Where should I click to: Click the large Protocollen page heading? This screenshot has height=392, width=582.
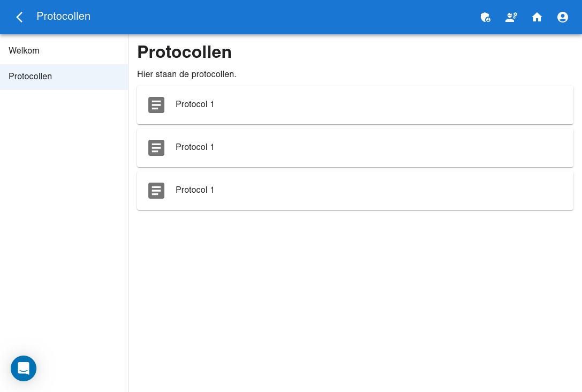[x=184, y=52]
